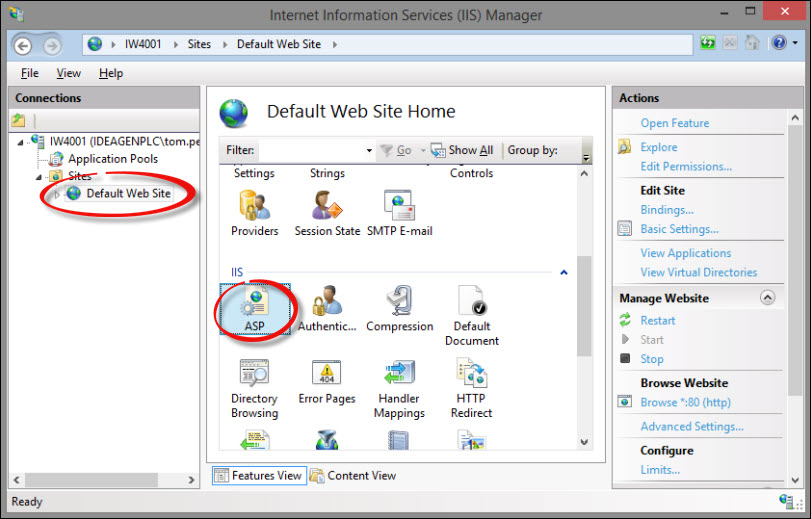Open the ASP feature icon

[254, 309]
